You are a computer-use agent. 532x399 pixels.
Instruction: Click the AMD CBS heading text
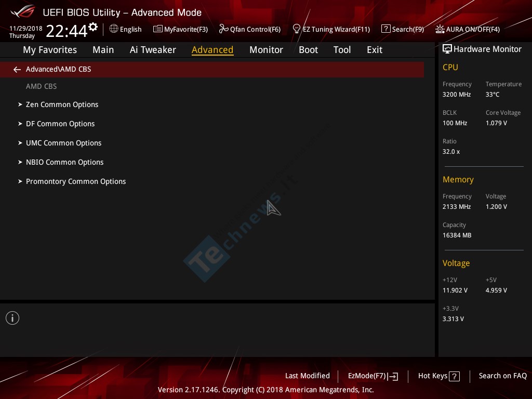point(42,86)
